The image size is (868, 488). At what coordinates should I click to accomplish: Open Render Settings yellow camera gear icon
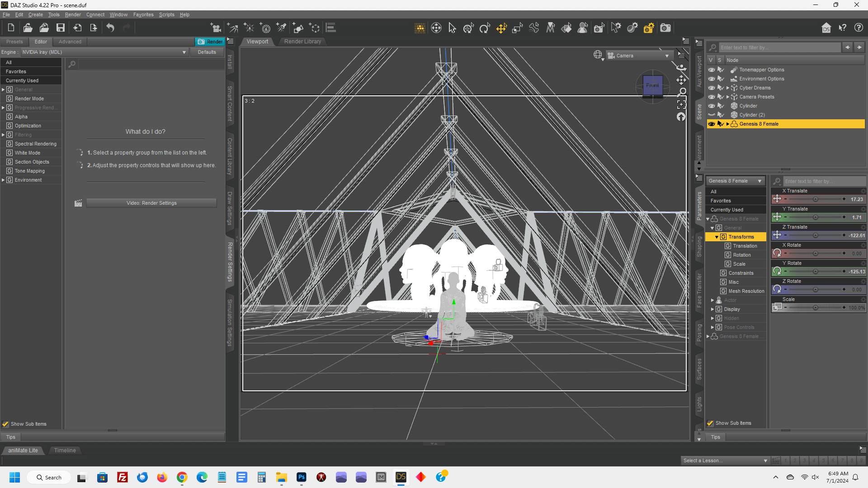[649, 28]
